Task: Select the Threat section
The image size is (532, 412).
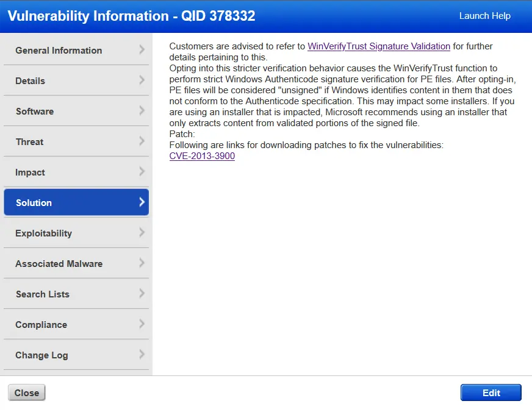Action: (76, 141)
